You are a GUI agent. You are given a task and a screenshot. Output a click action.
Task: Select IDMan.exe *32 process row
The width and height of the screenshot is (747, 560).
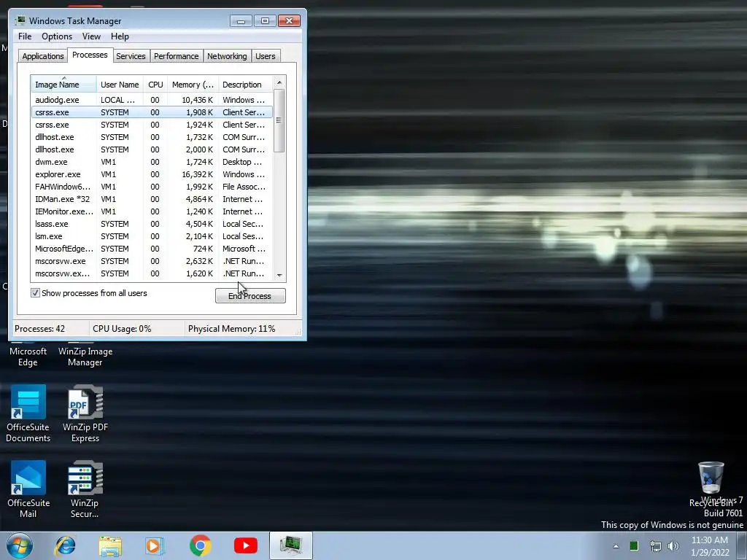tap(152, 199)
